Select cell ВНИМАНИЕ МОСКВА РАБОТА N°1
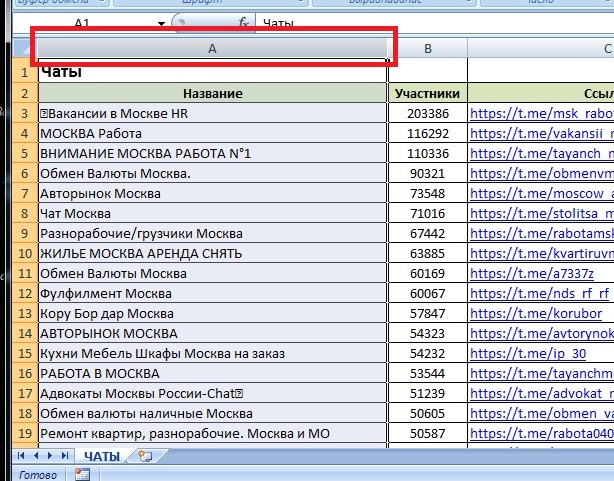The width and height of the screenshot is (614, 481). click(212, 154)
